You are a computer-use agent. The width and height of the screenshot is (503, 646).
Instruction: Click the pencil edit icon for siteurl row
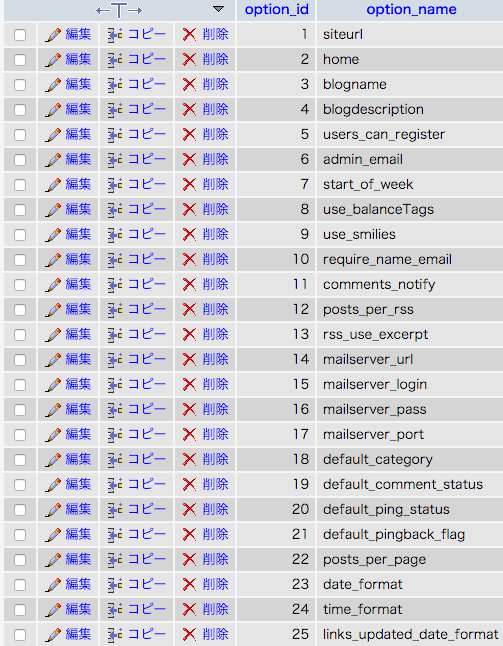[x=53, y=35]
